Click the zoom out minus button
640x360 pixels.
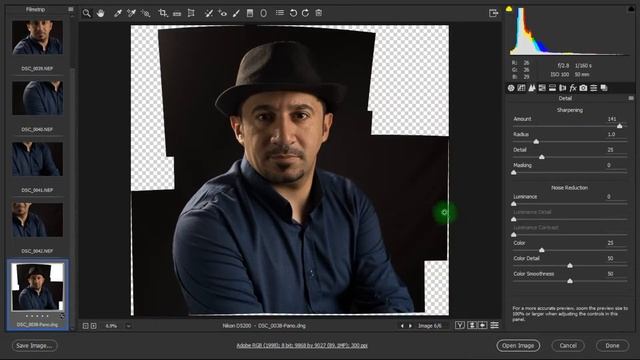[x=85, y=326]
